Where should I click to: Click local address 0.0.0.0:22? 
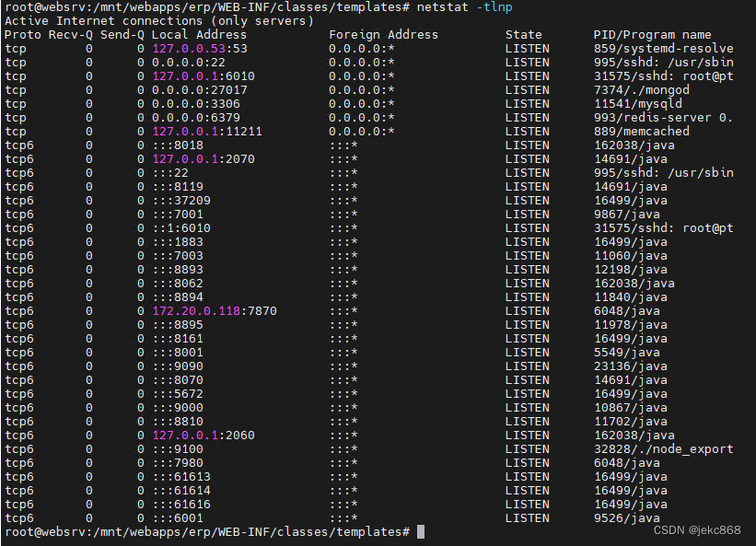pyautogui.click(x=188, y=63)
